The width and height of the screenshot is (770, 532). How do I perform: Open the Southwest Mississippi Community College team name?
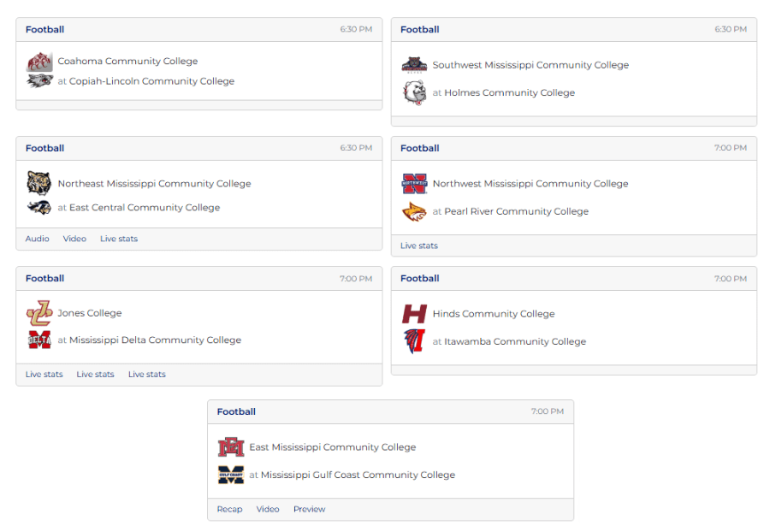[530, 65]
